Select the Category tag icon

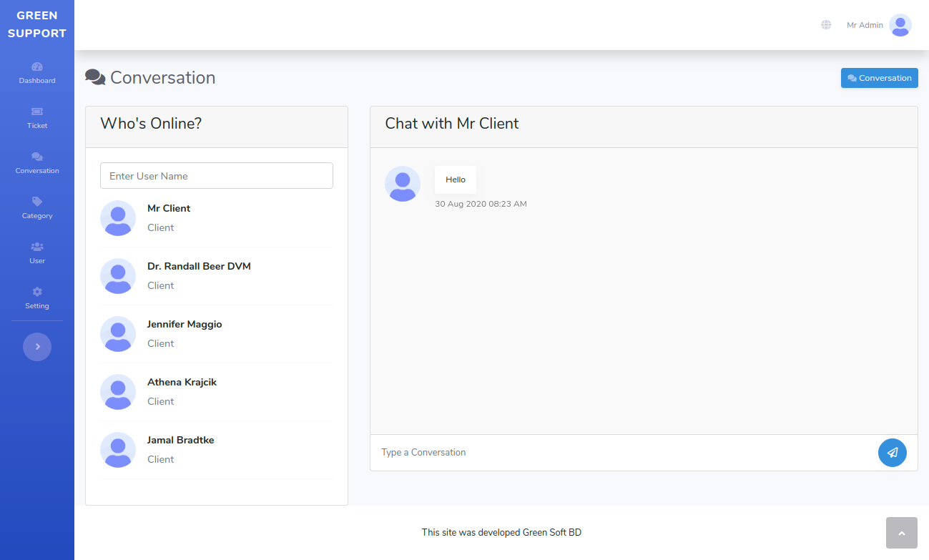pos(37,202)
